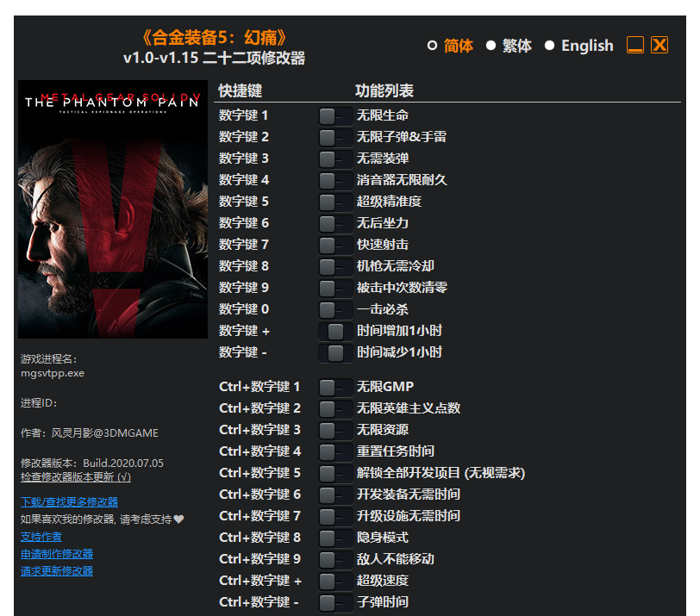Close the trainer with orange X
This screenshot has width=700, height=616.
pos(659,45)
